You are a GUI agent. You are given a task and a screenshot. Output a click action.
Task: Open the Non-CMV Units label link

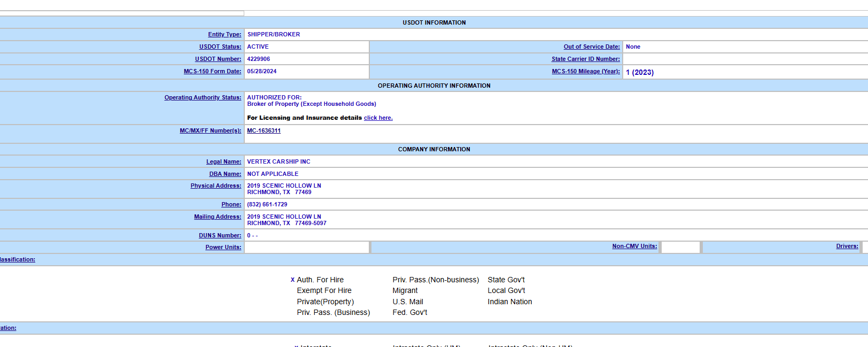[x=634, y=246]
